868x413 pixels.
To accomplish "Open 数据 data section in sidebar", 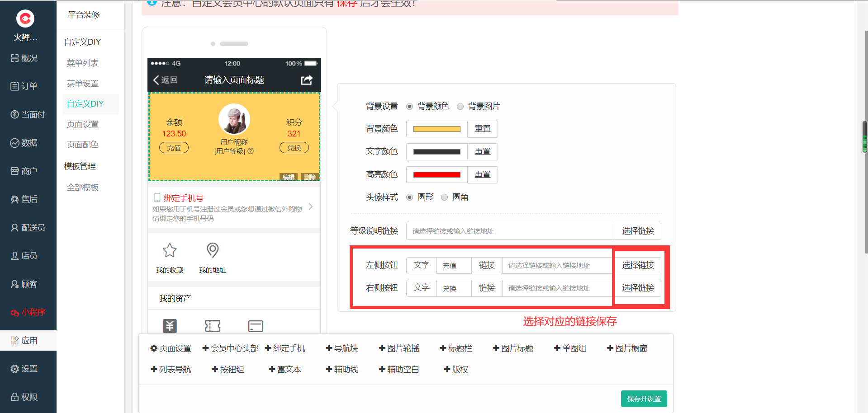I will tap(24, 143).
